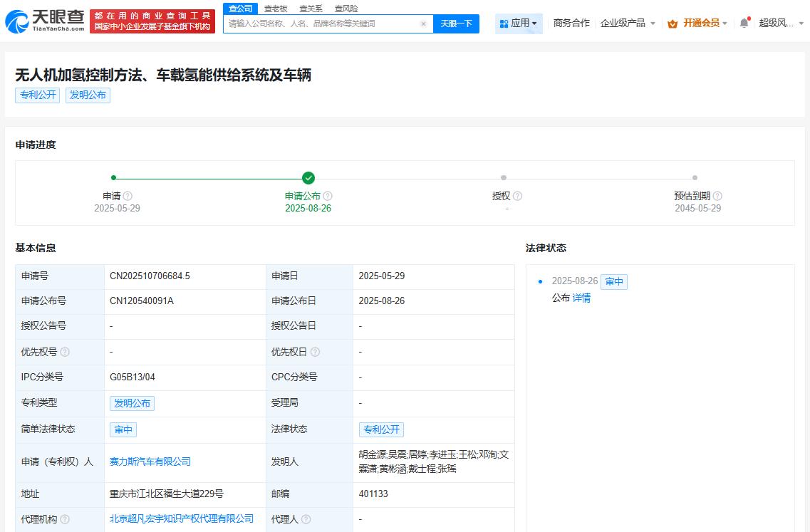
Task: Open help icon next to 预估到期 step
Action: coord(717,196)
